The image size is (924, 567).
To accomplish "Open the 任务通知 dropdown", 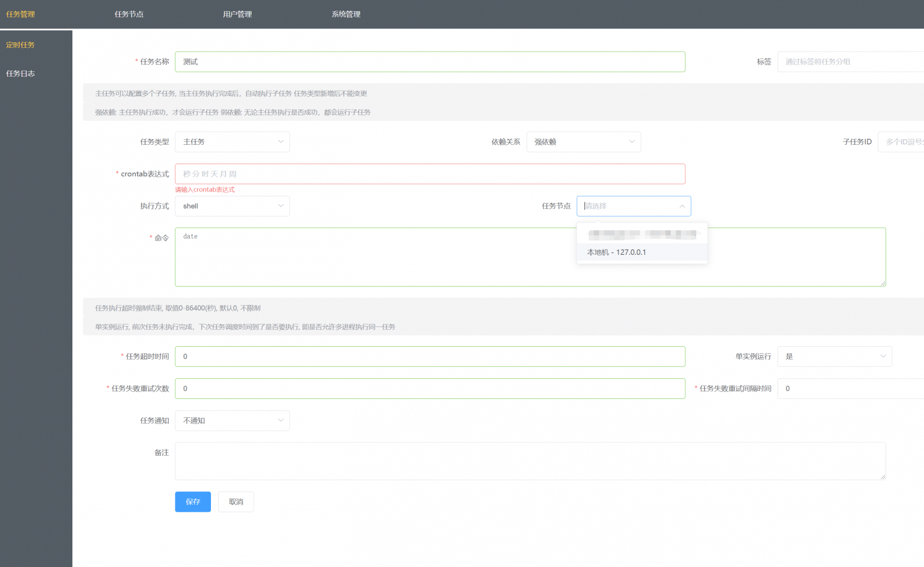I will [233, 421].
